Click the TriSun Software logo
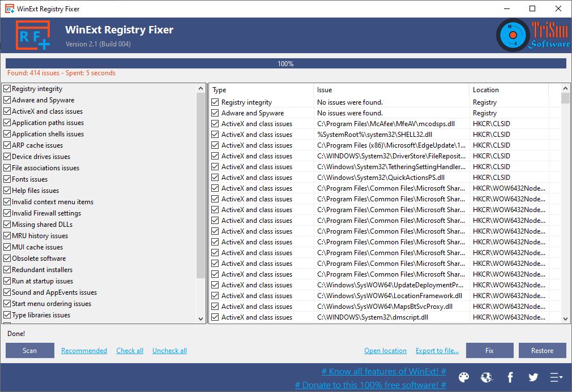 coord(533,35)
